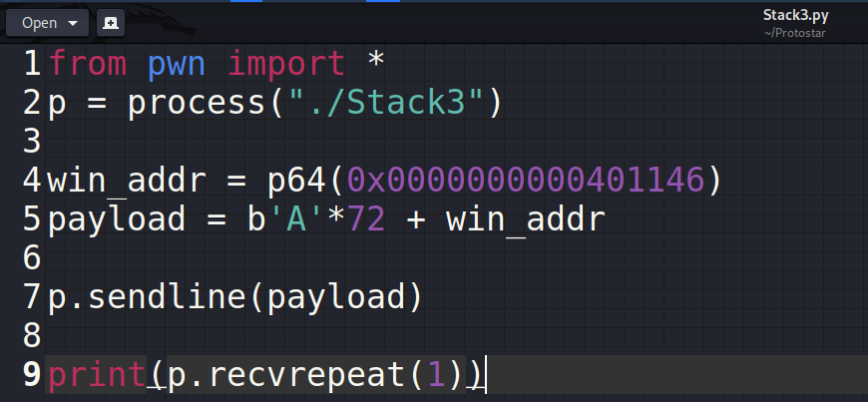Click 'p.recvrepeat' on line 9

286,376
